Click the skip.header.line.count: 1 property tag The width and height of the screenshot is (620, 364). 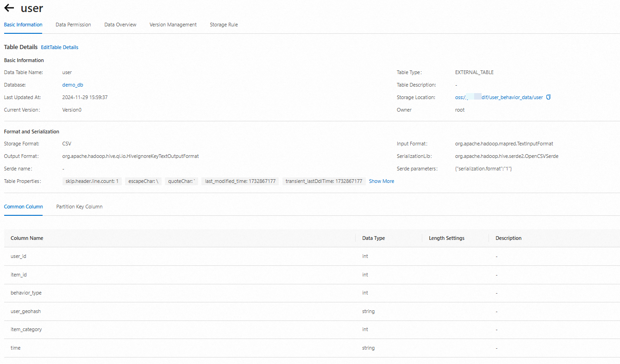pyautogui.click(x=92, y=181)
